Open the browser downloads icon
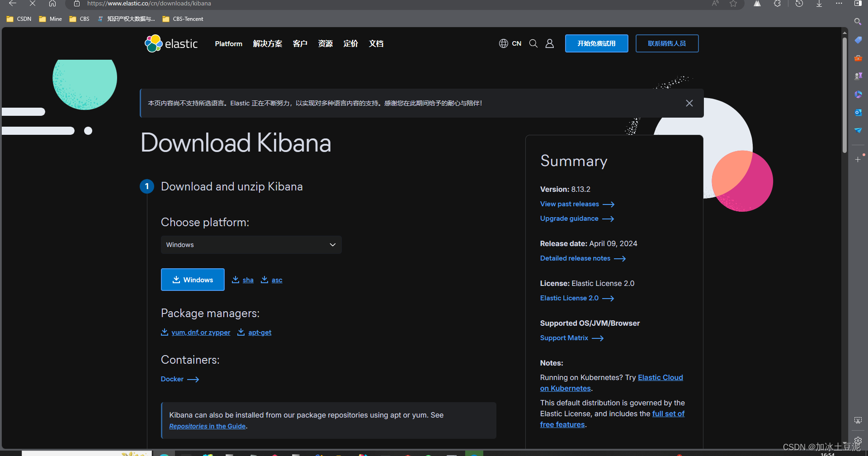The image size is (868, 456). 819,3
